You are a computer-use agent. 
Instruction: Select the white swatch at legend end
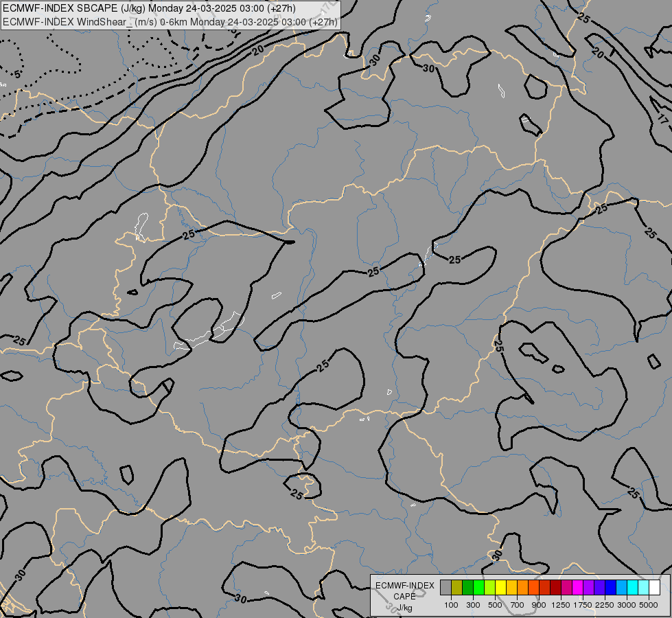(x=655, y=588)
